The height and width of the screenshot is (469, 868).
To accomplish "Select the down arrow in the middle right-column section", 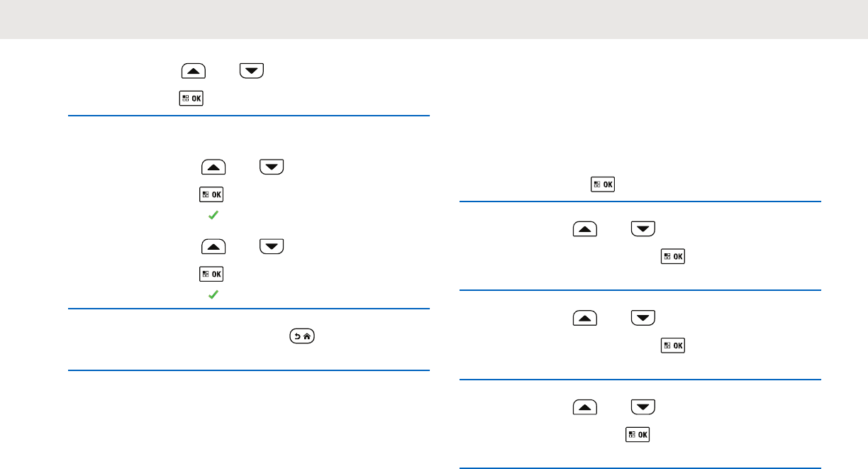I will tap(643, 318).
